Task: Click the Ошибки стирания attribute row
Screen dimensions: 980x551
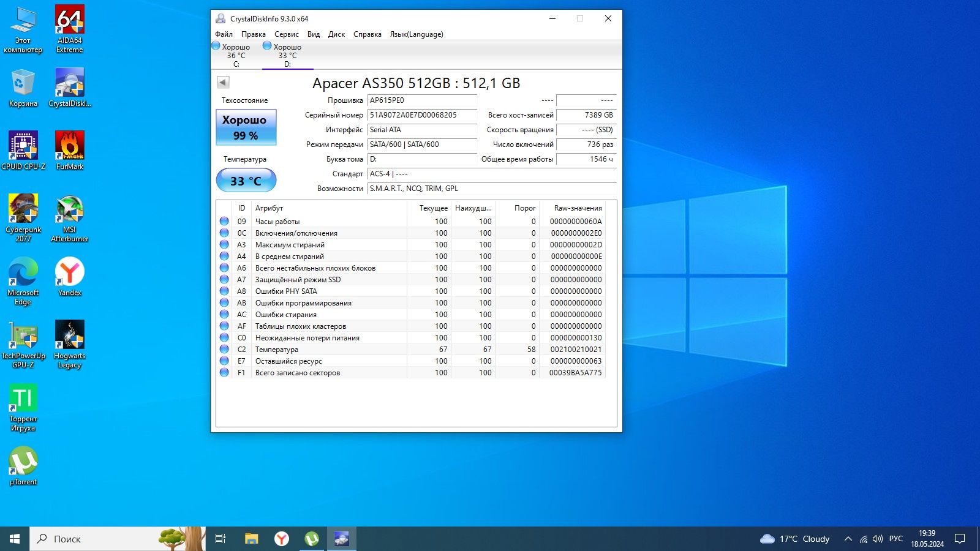Action: pos(411,315)
